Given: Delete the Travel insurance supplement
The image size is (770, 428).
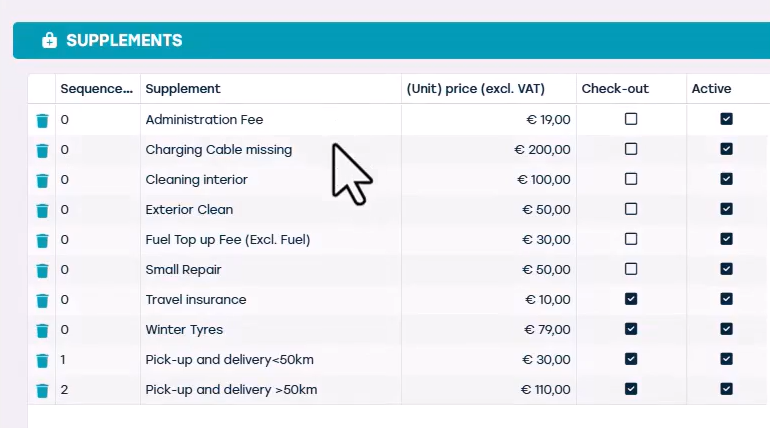Looking at the screenshot, I should click(42, 300).
